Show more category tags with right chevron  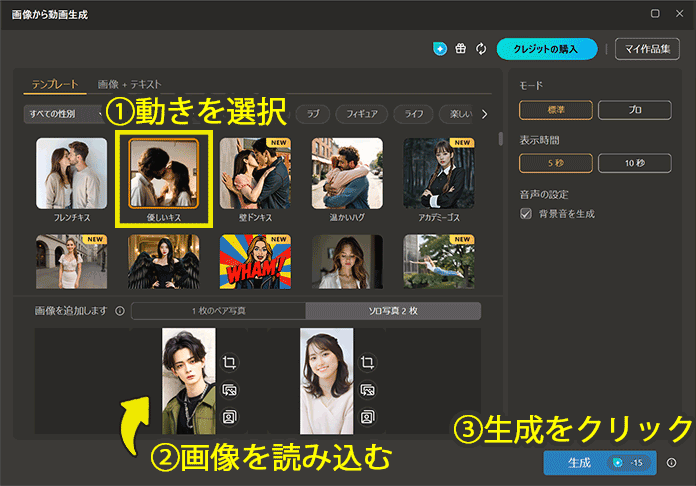[x=485, y=115]
